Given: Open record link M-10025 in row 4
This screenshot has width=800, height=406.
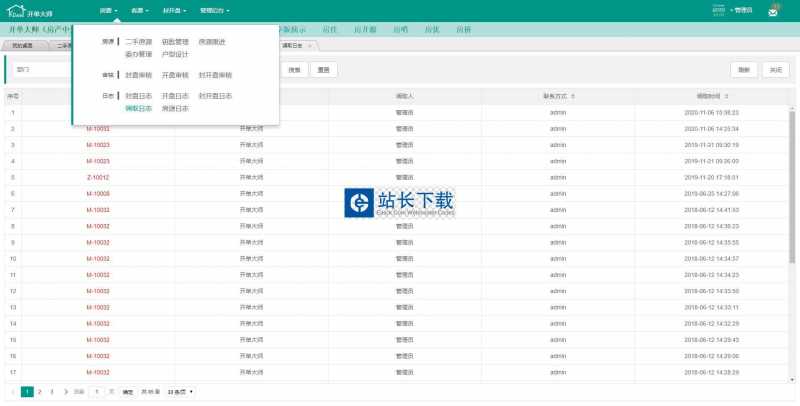Looking at the screenshot, I should point(98,161).
